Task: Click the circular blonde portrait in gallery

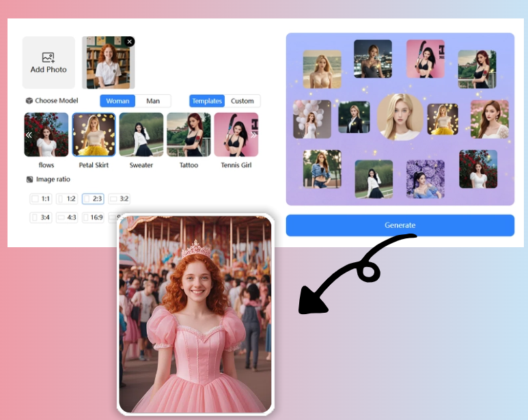Action: coord(400,117)
